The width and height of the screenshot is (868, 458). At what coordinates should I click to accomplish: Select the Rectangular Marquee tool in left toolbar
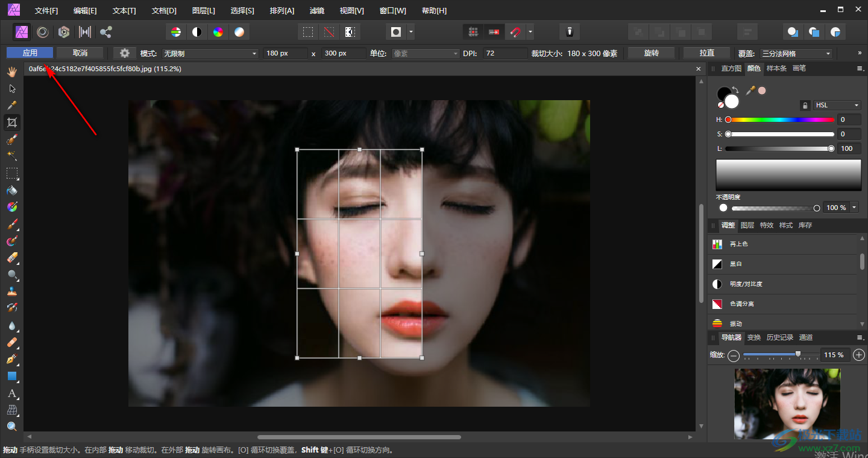[11, 173]
